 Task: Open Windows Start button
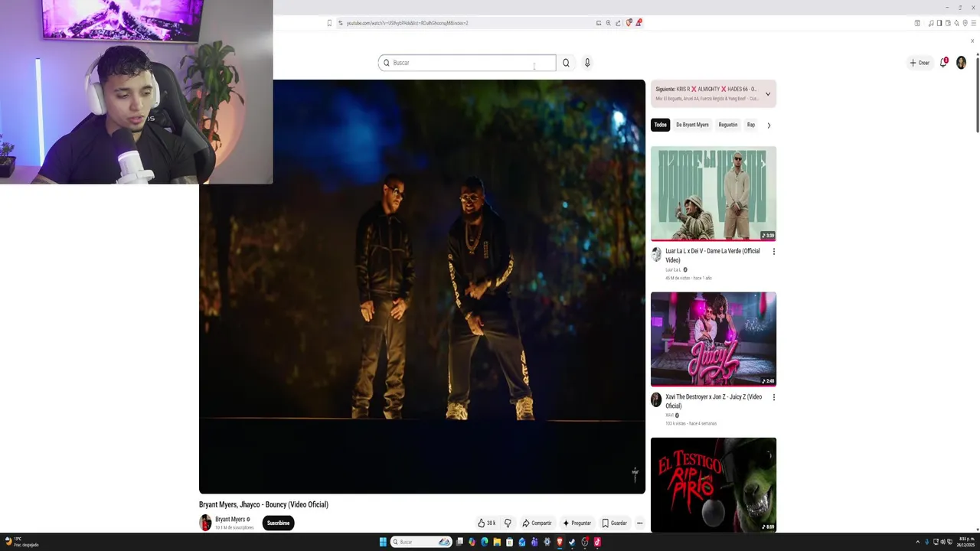(383, 542)
